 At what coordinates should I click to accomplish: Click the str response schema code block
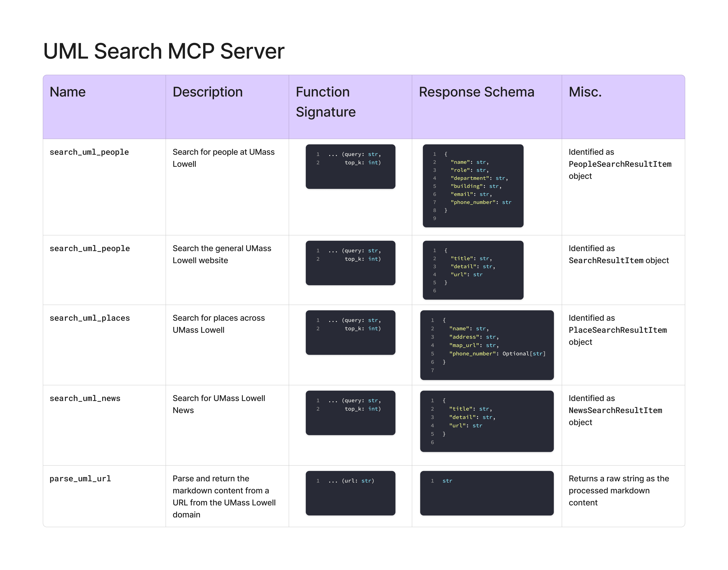[487, 493]
